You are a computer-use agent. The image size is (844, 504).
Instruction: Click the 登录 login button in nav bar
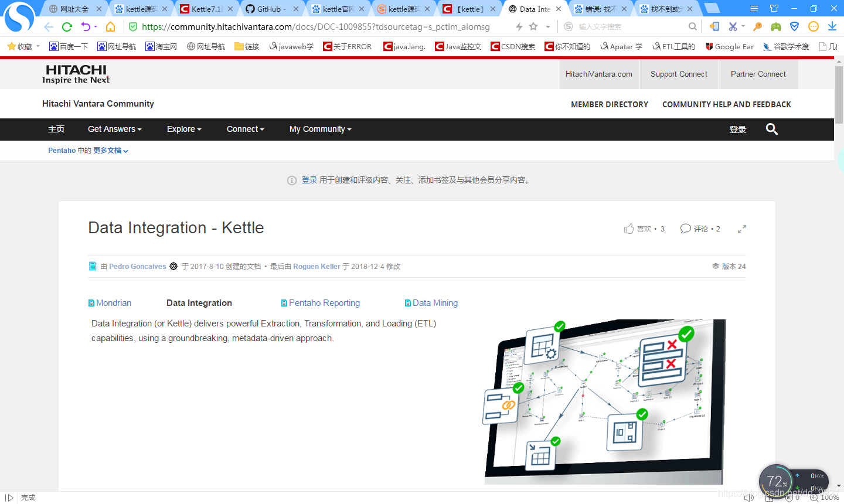738,130
